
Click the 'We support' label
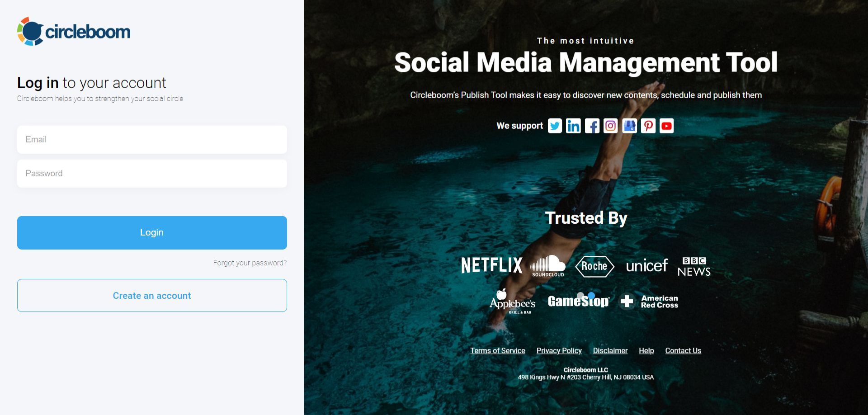tap(520, 126)
